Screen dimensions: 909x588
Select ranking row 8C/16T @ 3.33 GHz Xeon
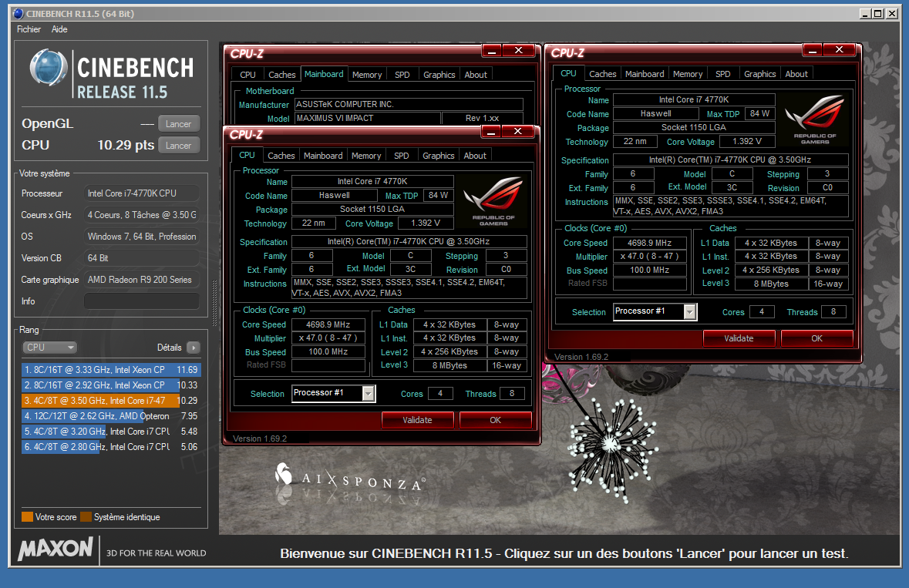click(110, 370)
